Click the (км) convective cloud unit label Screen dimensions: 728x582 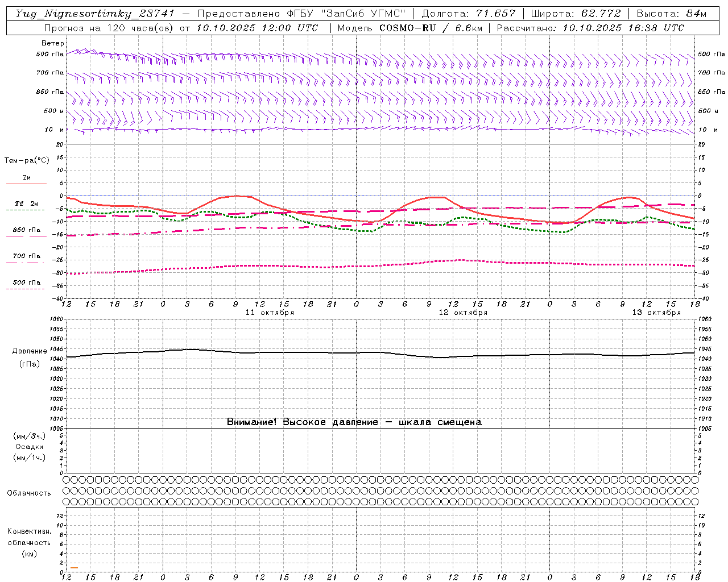(x=29, y=554)
